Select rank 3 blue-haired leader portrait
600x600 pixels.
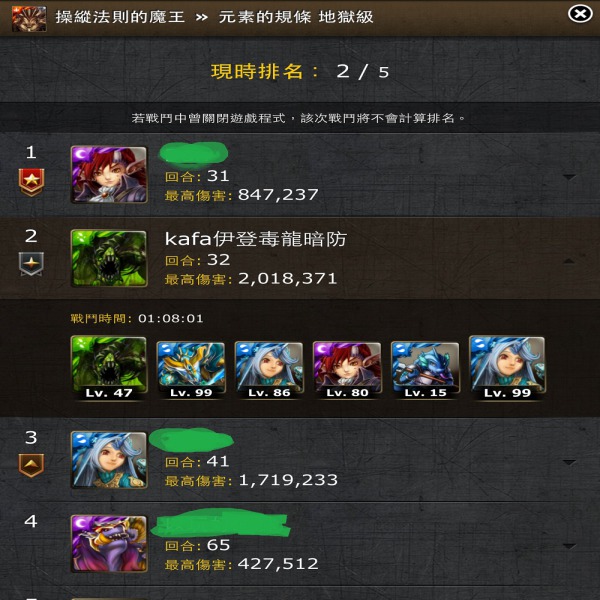[109, 460]
